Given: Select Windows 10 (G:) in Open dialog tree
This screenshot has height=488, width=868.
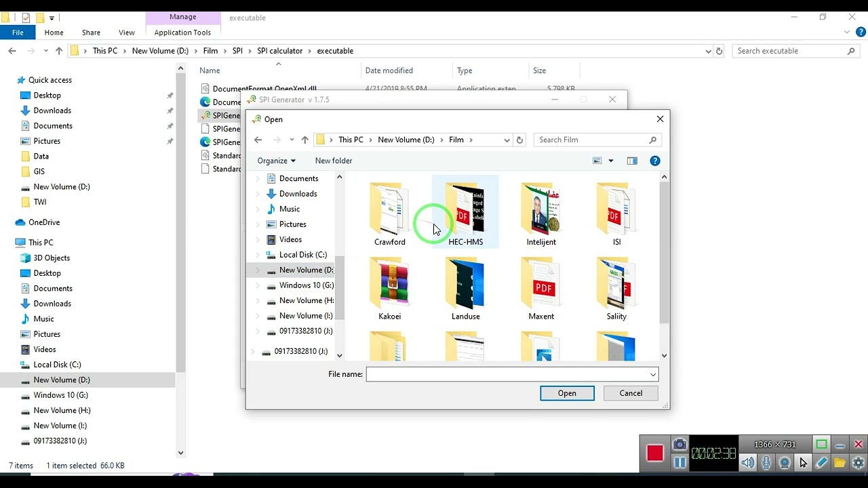Looking at the screenshot, I should [x=307, y=285].
